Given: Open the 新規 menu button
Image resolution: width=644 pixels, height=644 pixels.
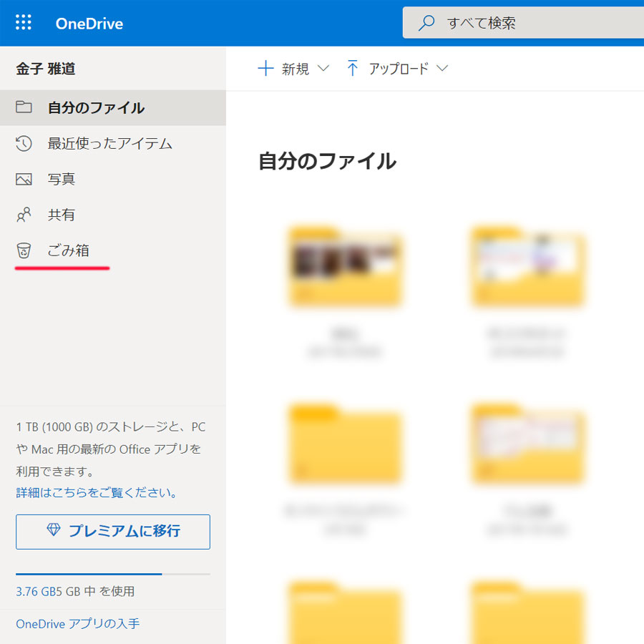Looking at the screenshot, I should (x=293, y=69).
